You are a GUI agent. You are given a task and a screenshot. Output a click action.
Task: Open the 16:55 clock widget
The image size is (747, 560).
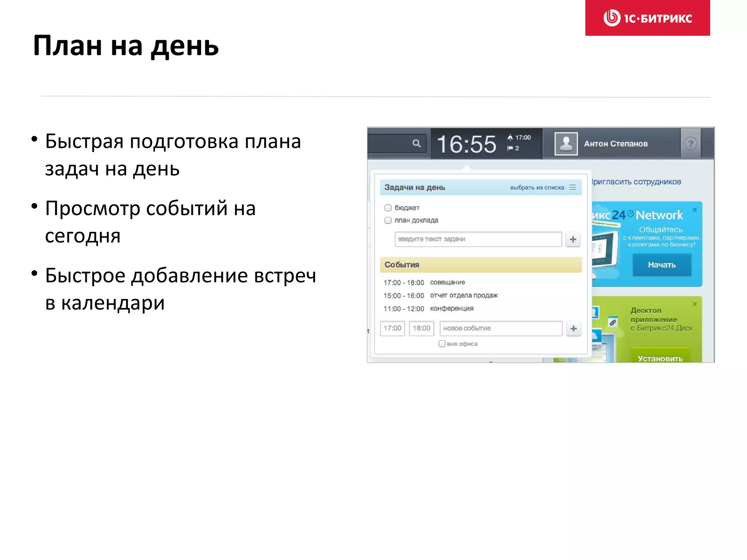pos(467,144)
